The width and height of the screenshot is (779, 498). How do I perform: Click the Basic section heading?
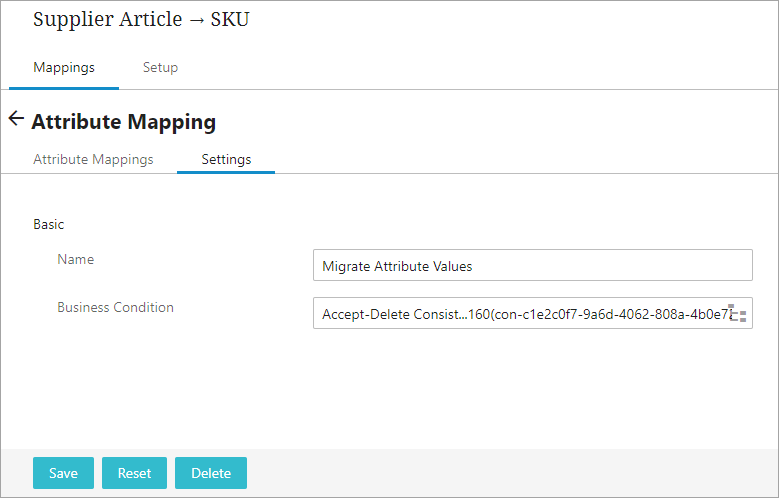[49, 225]
